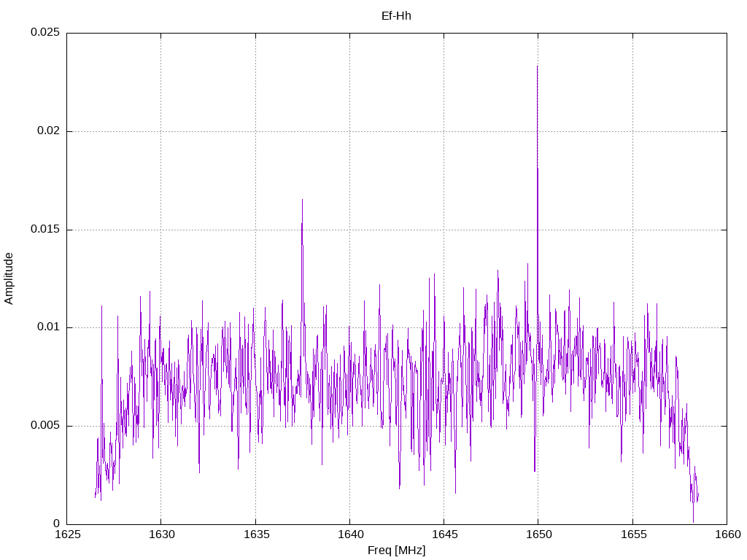Click x-axis tick label 1650
The image size is (747, 560).
pos(539,534)
